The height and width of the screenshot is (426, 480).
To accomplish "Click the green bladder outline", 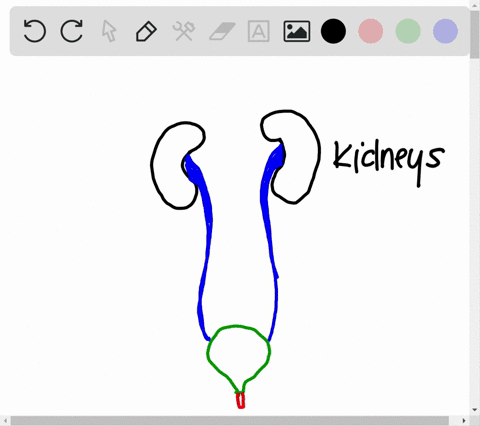I will (x=239, y=359).
